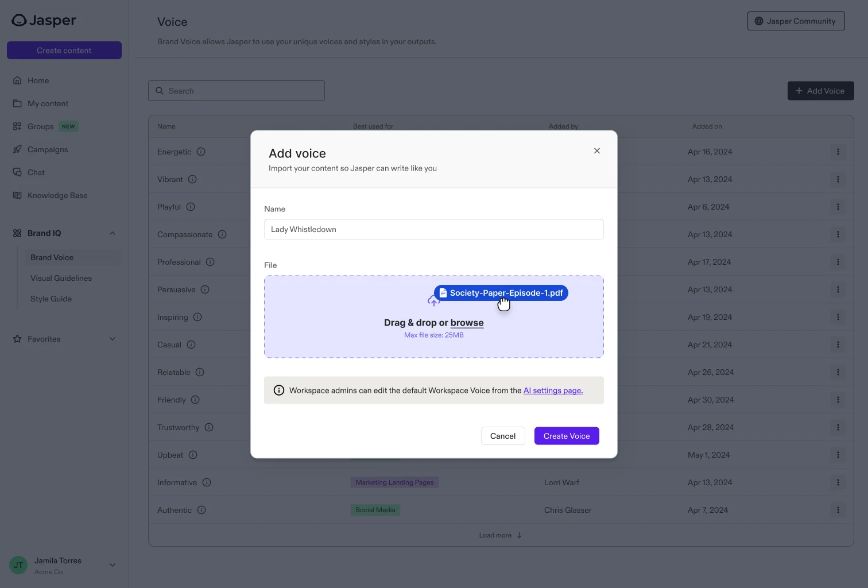This screenshot has height=588, width=868.
Task: Click the JT user avatar
Action: pos(18,565)
